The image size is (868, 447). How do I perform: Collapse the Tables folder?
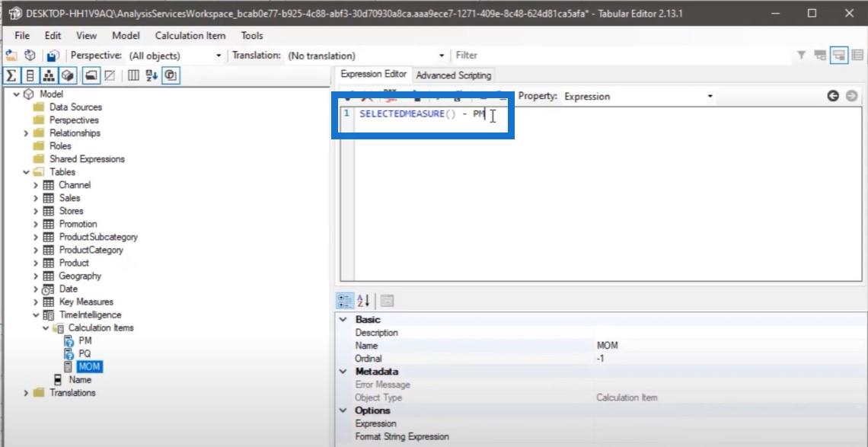(x=26, y=172)
